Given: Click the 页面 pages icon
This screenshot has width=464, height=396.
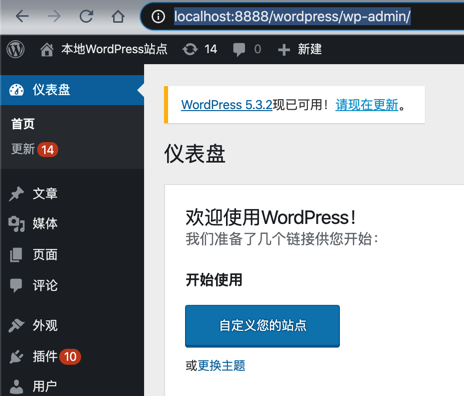Looking at the screenshot, I should pyautogui.click(x=16, y=255).
